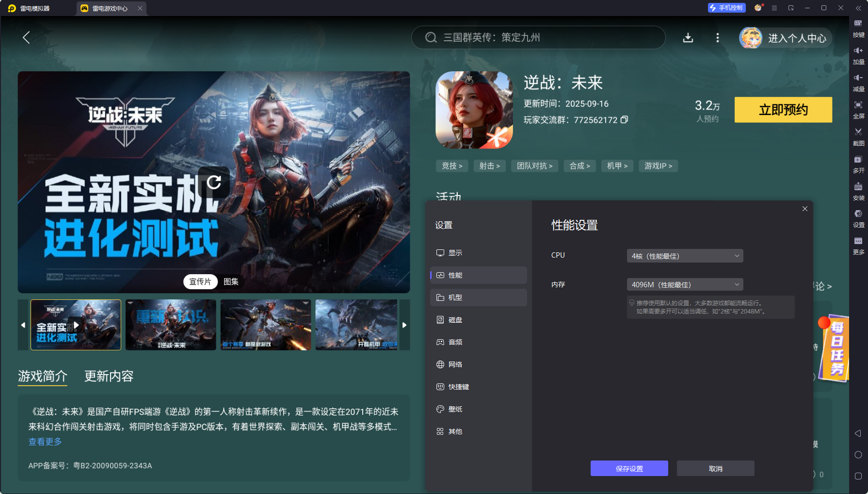Show previous thumbnails with left arrow
This screenshot has height=494, width=868.
23,325
